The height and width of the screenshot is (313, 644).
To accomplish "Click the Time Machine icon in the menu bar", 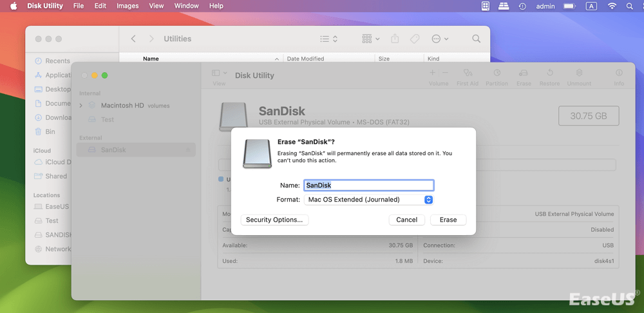I will click(522, 6).
